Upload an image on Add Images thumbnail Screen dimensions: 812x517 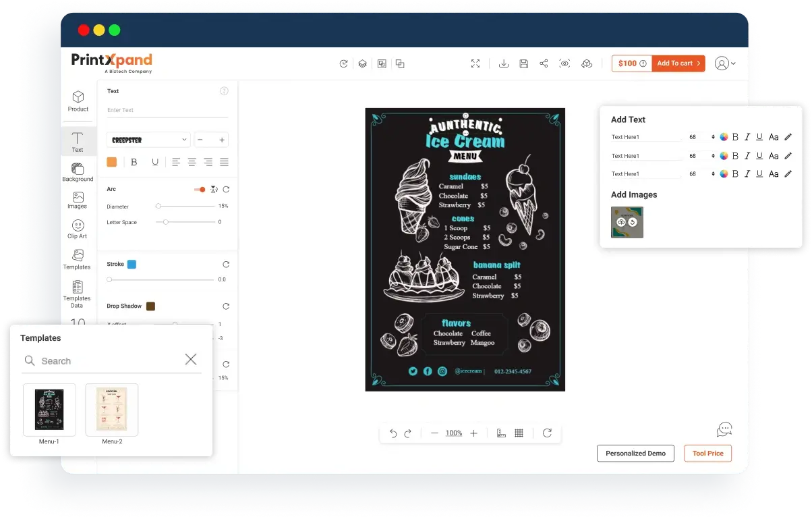(x=621, y=222)
